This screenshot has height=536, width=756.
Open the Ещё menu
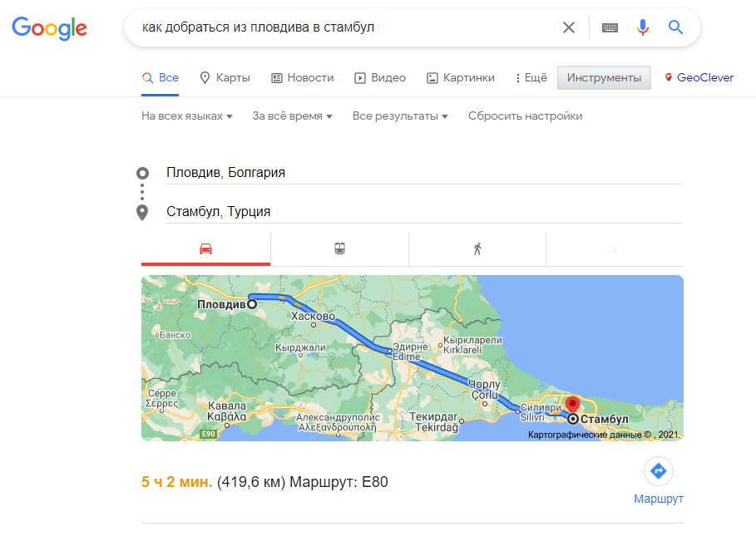531,77
